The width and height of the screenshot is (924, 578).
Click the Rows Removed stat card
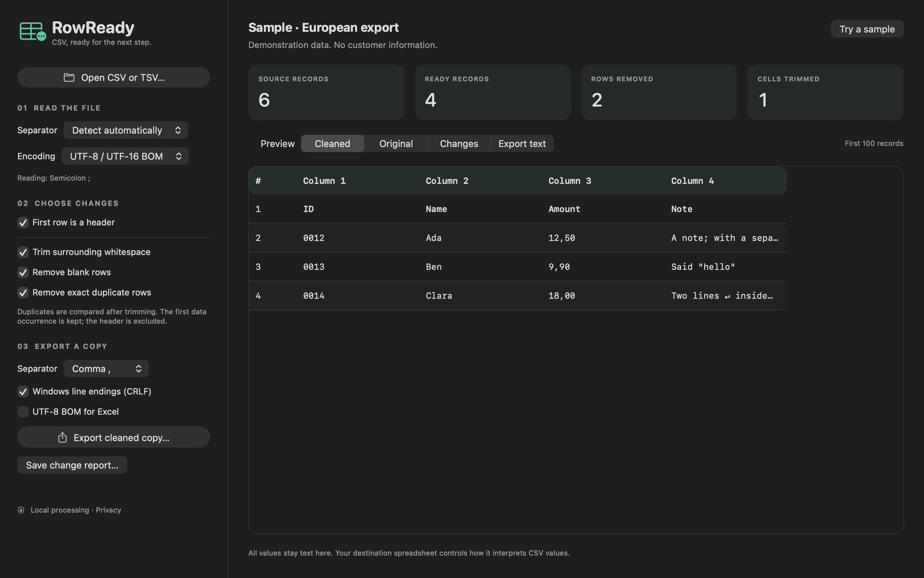[x=659, y=92]
